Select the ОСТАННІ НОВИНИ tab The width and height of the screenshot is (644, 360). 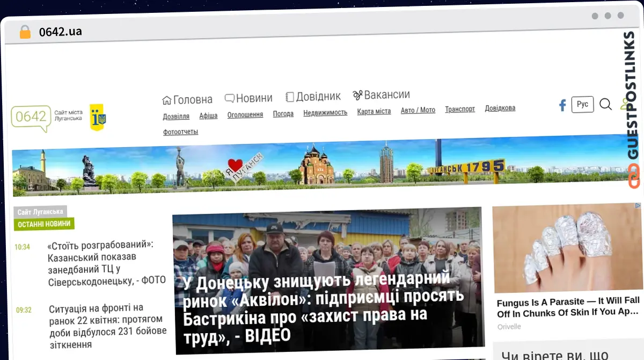[44, 224]
